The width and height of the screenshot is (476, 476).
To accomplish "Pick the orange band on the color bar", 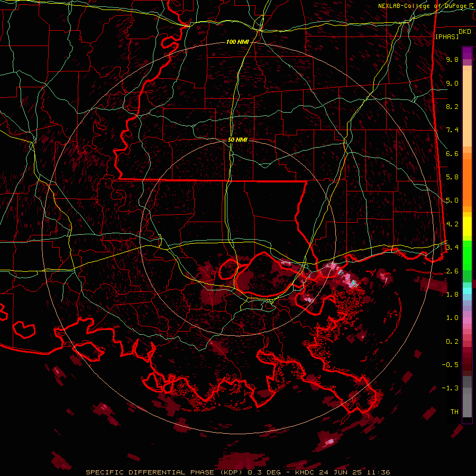I will pyautogui.click(x=467, y=179).
